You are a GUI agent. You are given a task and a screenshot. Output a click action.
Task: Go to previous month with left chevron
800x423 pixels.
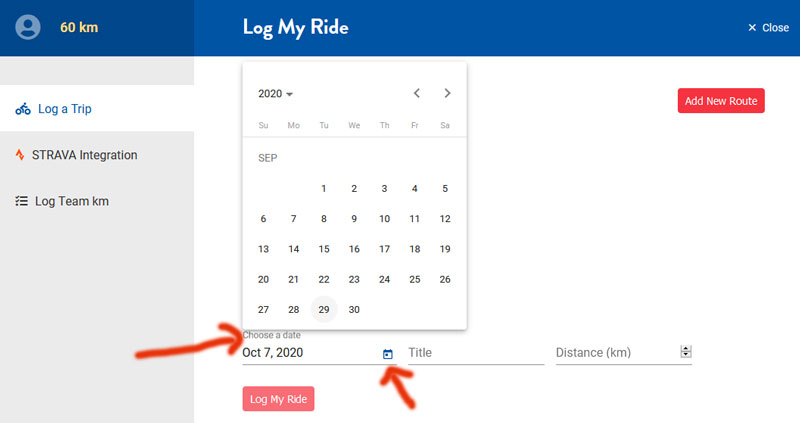point(417,93)
